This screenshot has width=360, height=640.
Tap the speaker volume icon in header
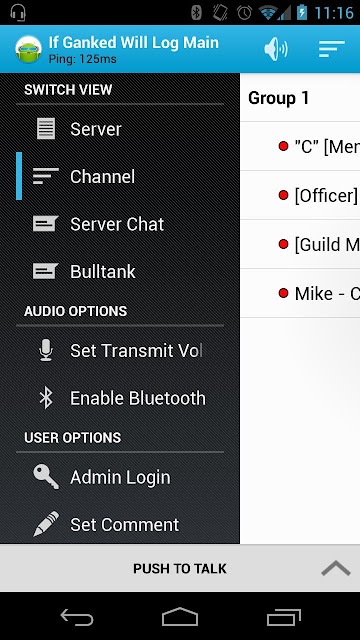point(276,49)
